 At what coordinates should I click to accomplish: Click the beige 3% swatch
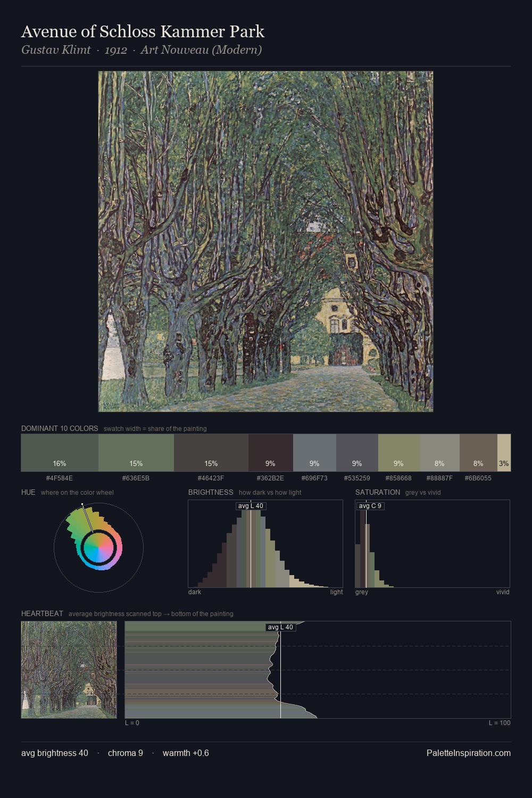[504, 453]
